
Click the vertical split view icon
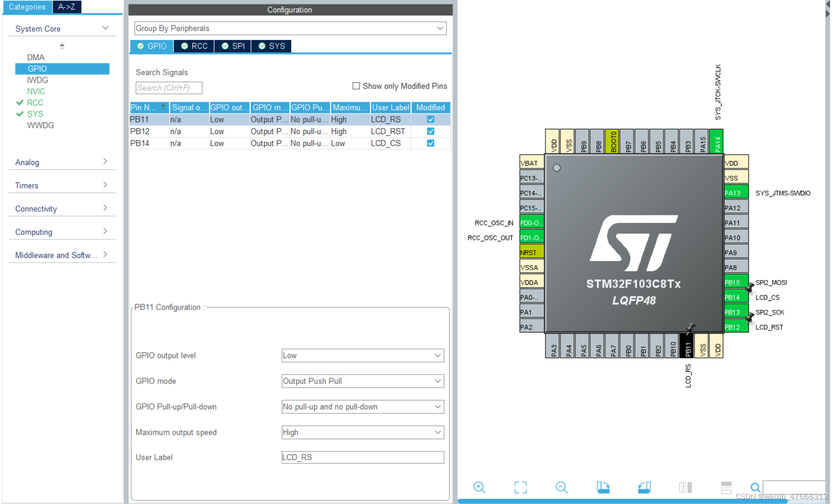(685, 487)
